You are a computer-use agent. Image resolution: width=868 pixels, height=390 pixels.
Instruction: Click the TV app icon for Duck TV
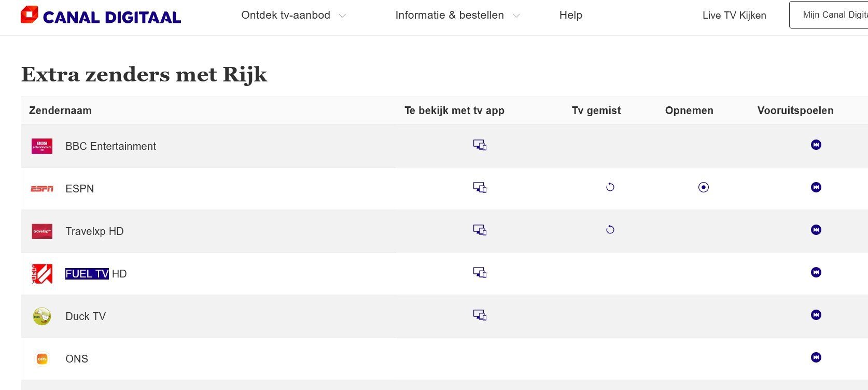480,315
